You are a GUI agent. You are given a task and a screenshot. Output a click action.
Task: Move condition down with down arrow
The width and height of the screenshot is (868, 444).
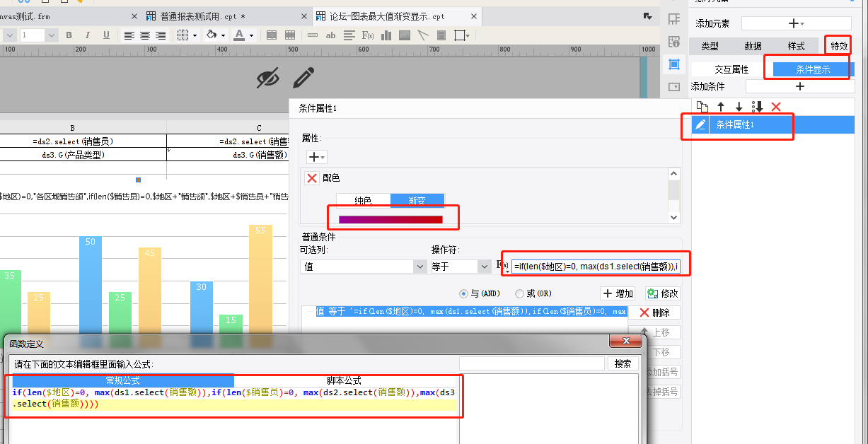(739, 107)
